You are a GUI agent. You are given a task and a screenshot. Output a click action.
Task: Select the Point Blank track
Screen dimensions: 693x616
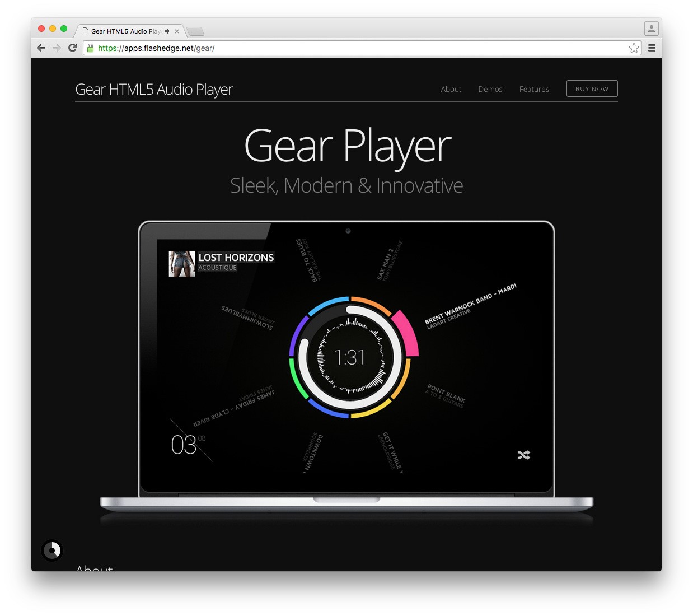445,396
